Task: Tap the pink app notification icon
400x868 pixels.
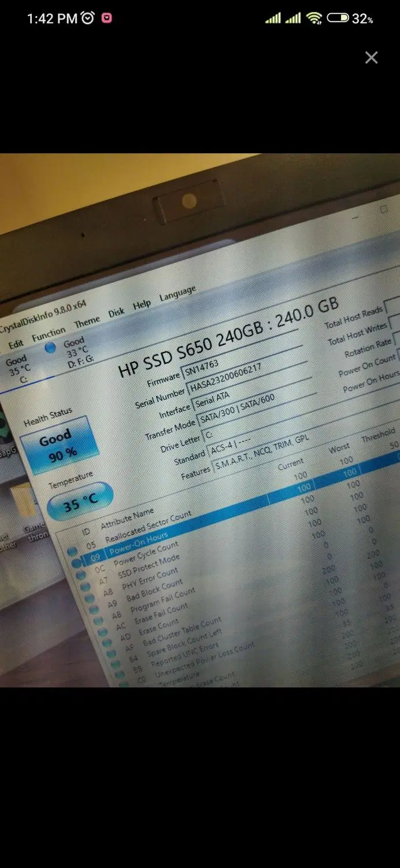Action: click(106, 19)
